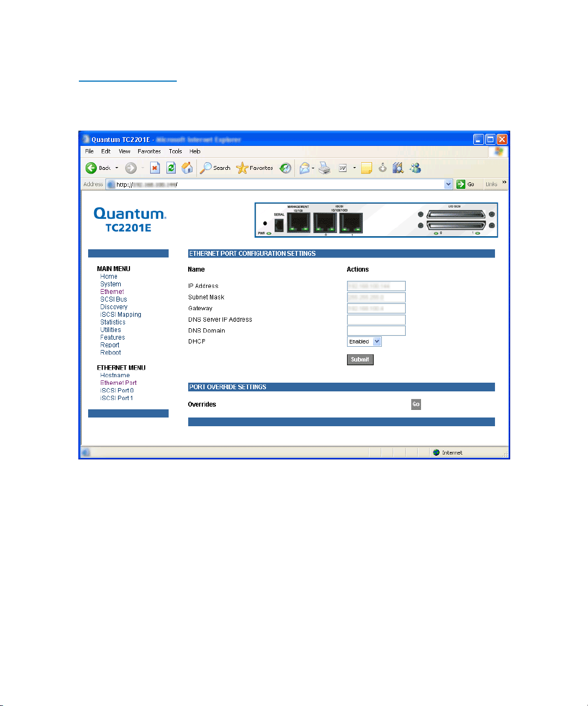Click the Stop loading icon
The height and width of the screenshot is (706, 588).
pyautogui.click(x=155, y=168)
